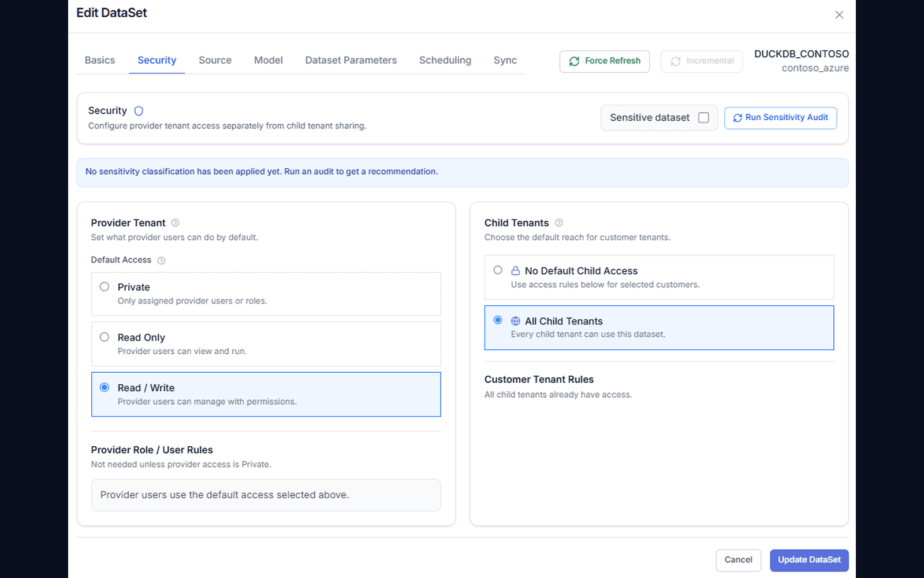The image size is (924, 578).
Task: Click the refresh icon inside Force Refresh
Action: tap(574, 61)
